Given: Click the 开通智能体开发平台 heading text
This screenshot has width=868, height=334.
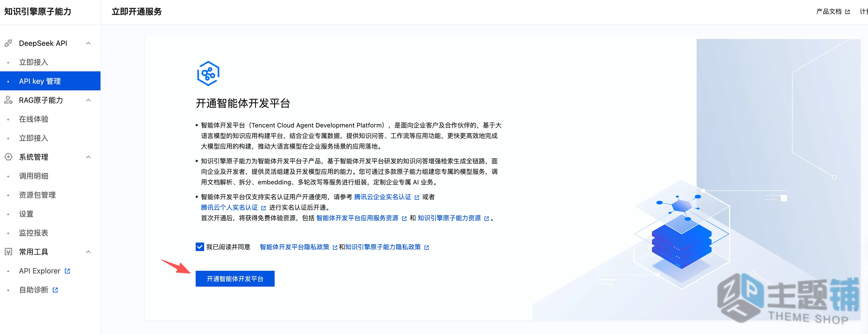Looking at the screenshot, I should pos(243,103).
